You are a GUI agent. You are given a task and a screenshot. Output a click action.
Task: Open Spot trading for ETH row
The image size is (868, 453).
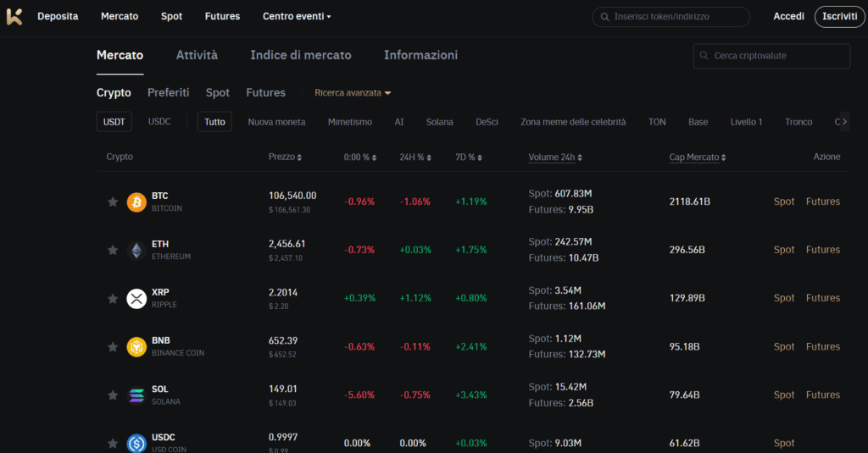(784, 250)
